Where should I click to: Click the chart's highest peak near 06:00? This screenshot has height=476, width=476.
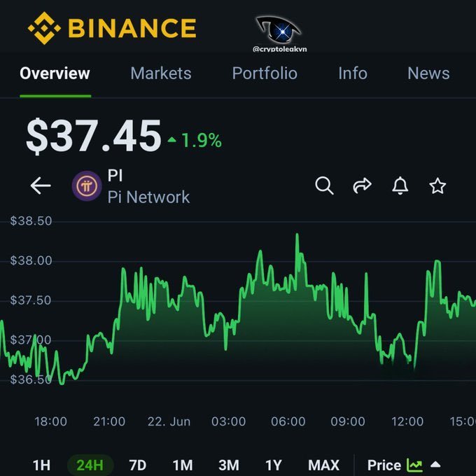point(297,235)
